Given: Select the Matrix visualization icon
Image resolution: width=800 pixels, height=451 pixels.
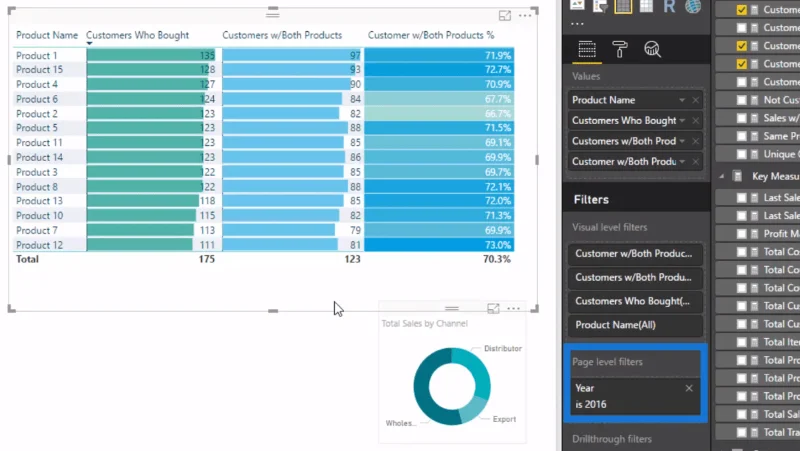Looking at the screenshot, I should pyautogui.click(x=646, y=6).
